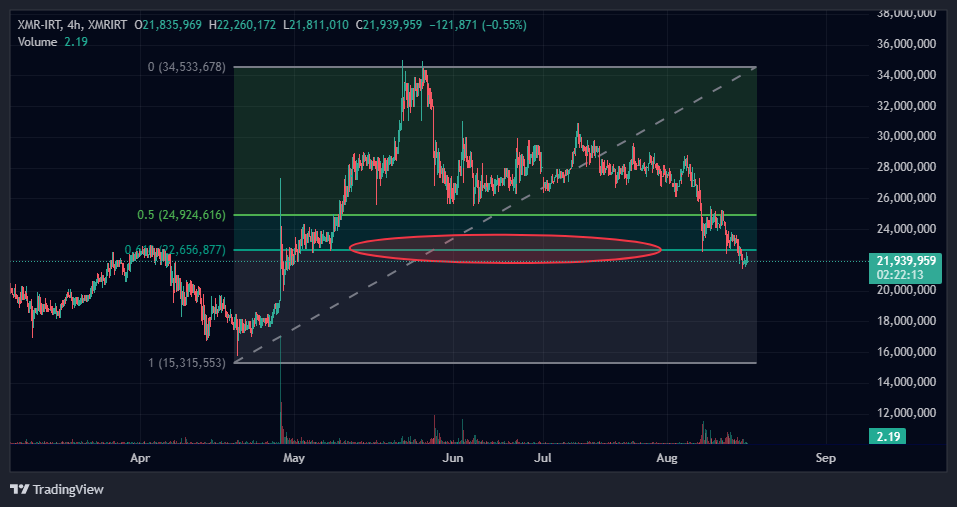
Task: Click the −0.55% change value in header
Action: tap(504, 24)
